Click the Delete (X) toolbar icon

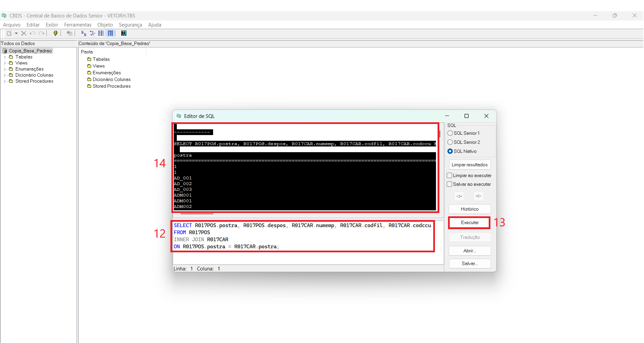[24, 33]
